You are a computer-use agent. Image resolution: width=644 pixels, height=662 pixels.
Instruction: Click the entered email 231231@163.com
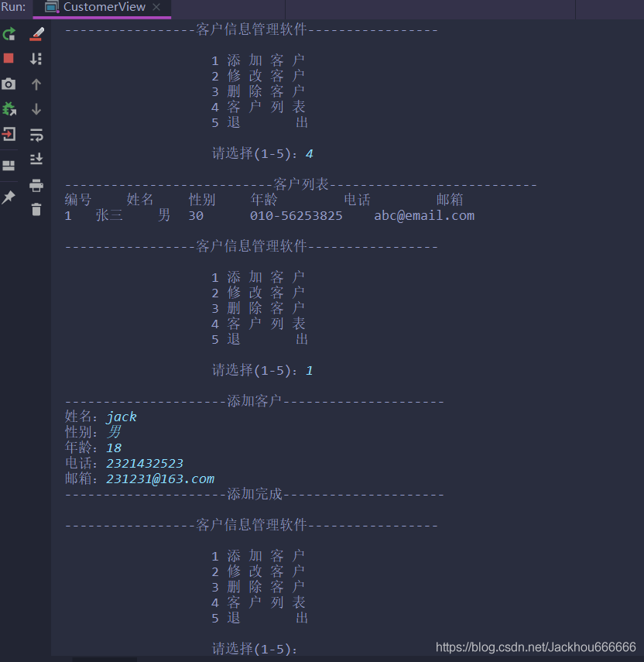(160, 478)
